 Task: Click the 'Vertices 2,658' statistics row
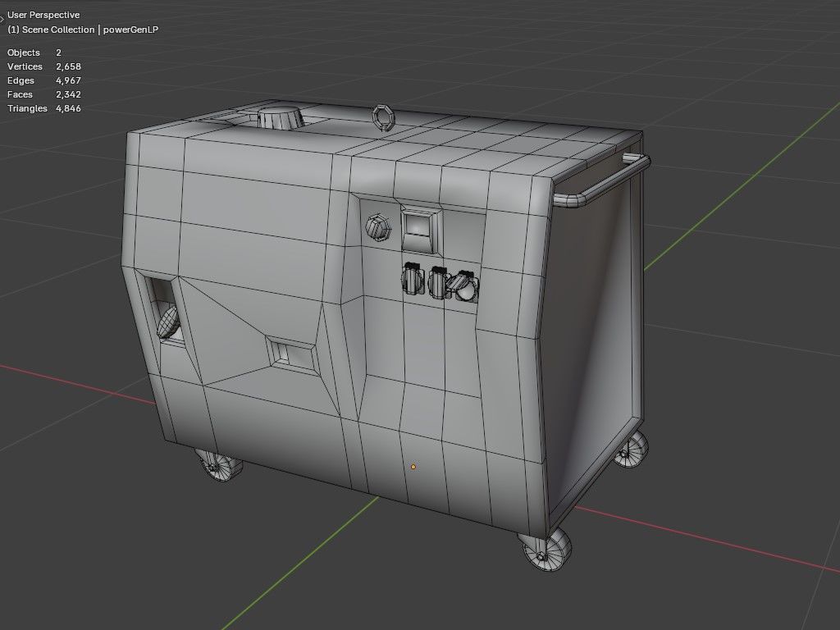44,66
